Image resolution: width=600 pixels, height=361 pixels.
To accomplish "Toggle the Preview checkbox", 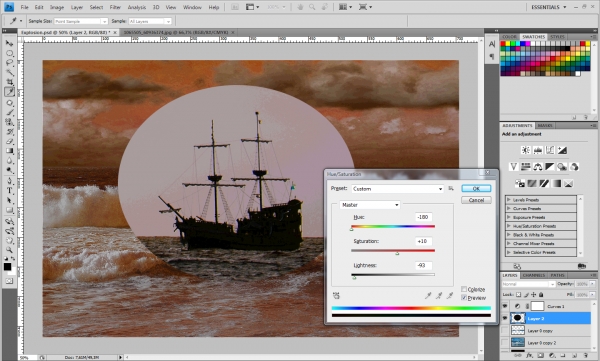I will [464, 298].
